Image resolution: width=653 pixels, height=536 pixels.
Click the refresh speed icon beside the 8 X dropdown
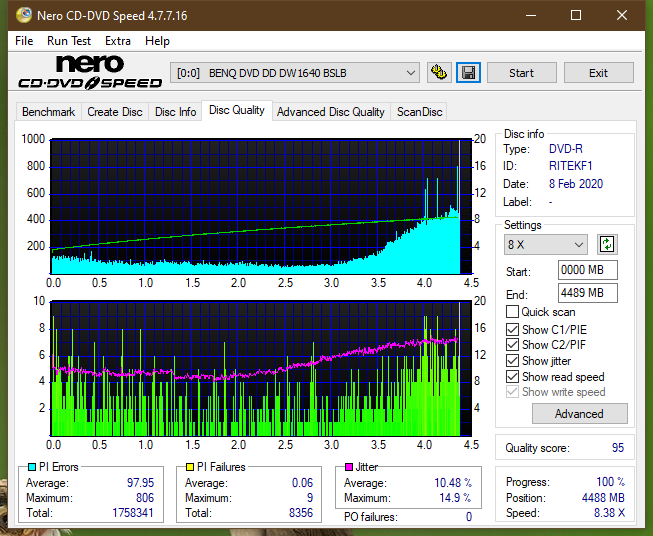(607, 244)
